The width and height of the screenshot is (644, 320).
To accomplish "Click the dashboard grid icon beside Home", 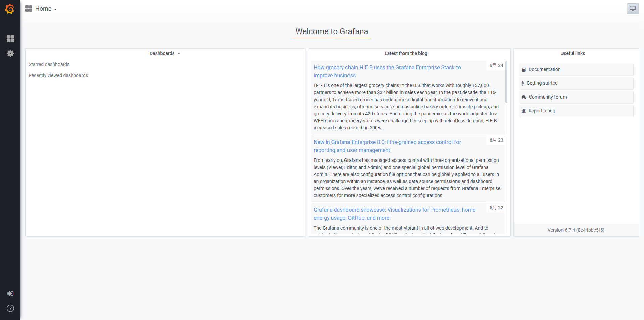I will tap(29, 9).
